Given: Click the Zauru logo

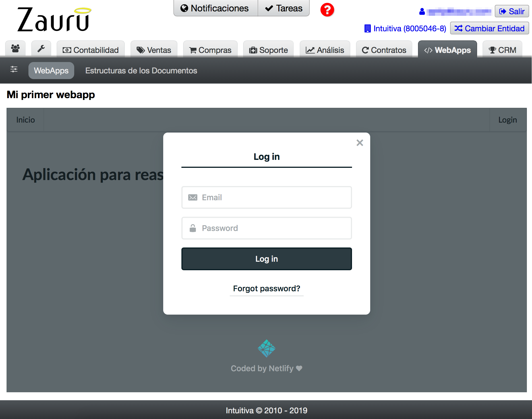Looking at the screenshot, I should coord(54,19).
